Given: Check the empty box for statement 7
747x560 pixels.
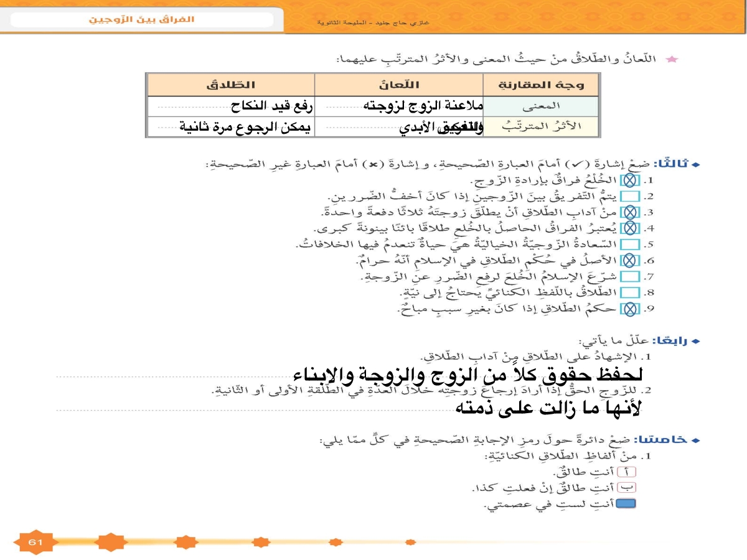Looking at the screenshot, I should (x=630, y=276).
